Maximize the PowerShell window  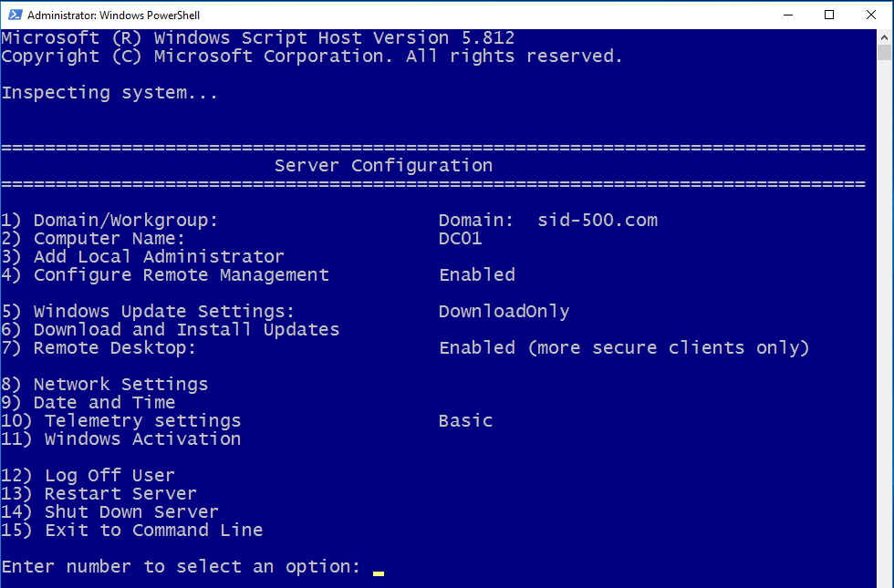pos(829,15)
